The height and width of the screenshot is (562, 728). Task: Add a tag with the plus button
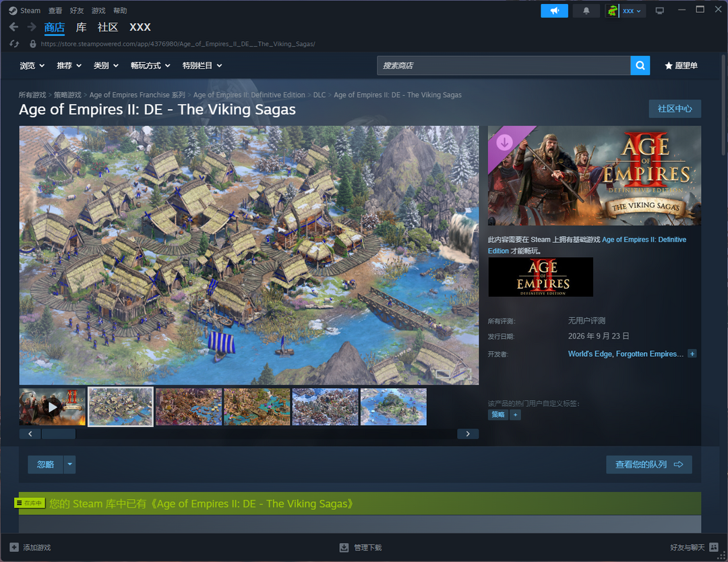516,415
